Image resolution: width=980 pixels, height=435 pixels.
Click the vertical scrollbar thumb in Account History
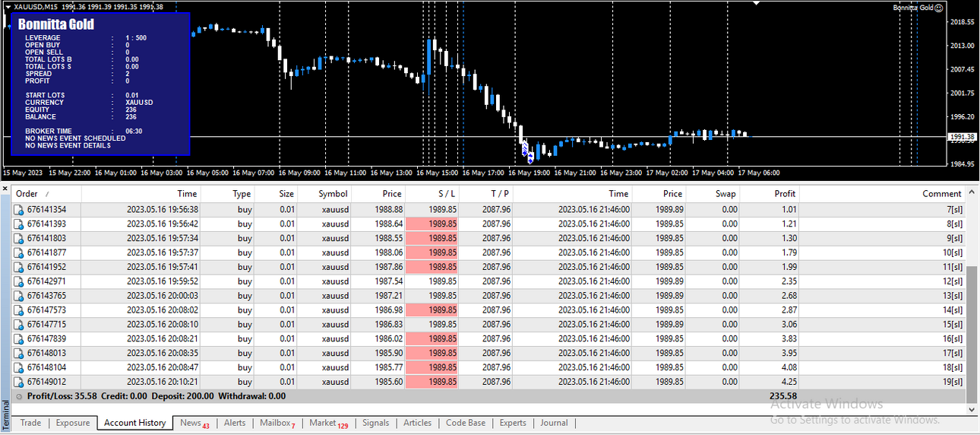[972, 334]
